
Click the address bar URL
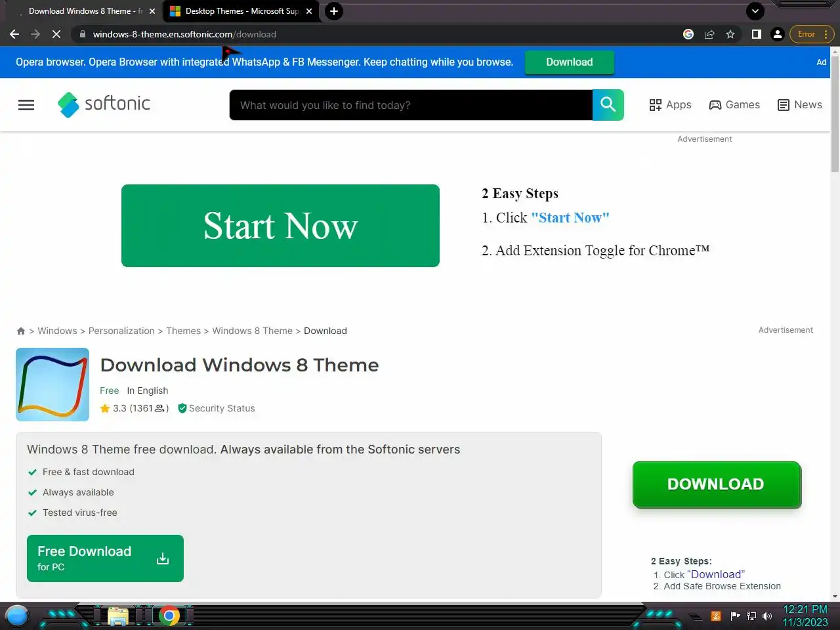(184, 34)
